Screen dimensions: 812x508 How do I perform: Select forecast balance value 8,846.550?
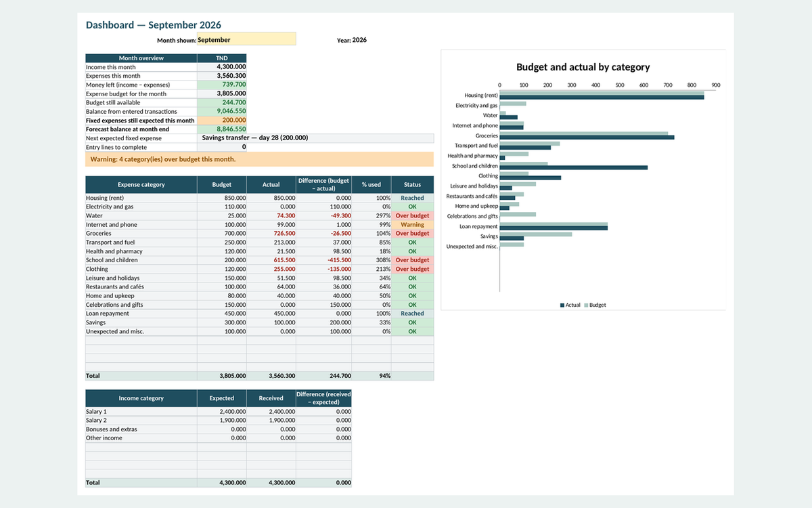222,129
